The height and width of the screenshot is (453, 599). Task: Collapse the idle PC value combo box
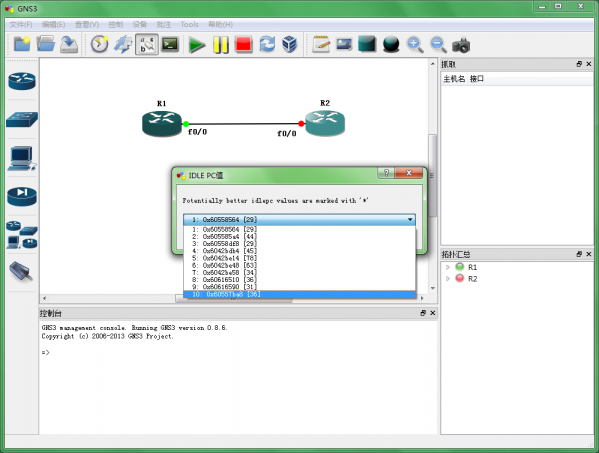[x=410, y=220]
